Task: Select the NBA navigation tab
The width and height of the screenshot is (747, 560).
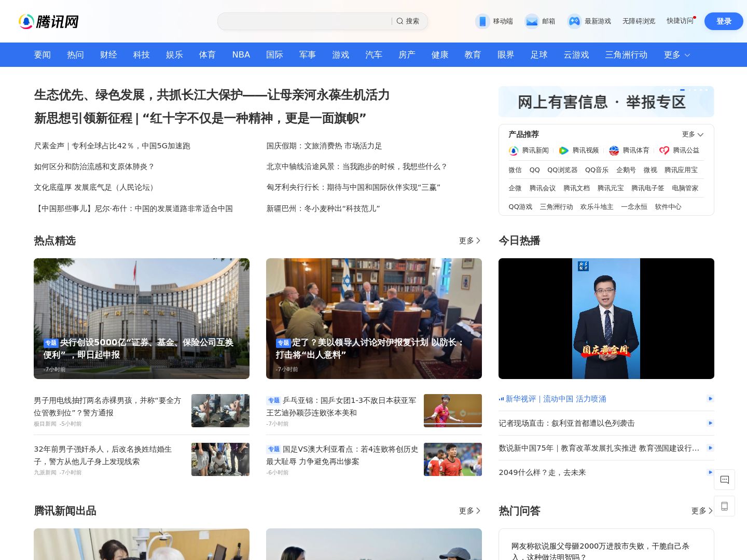Action: pos(241,55)
